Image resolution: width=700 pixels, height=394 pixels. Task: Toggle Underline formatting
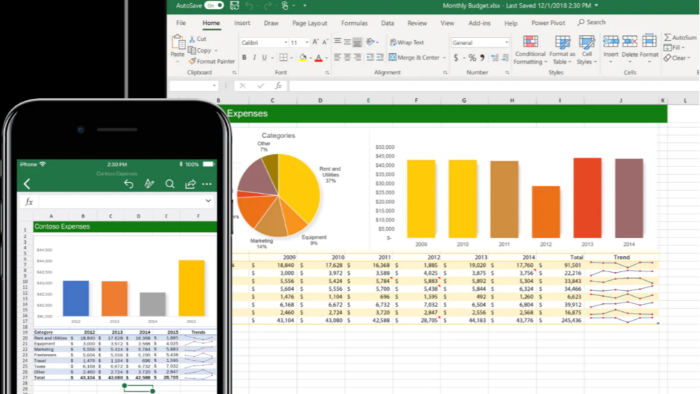coord(264,58)
